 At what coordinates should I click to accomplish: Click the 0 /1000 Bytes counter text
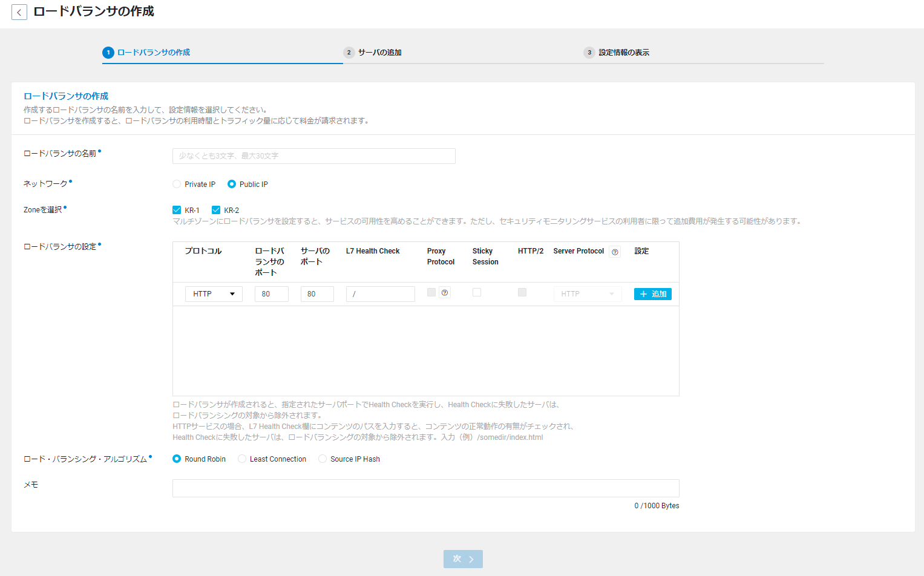tap(657, 506)
